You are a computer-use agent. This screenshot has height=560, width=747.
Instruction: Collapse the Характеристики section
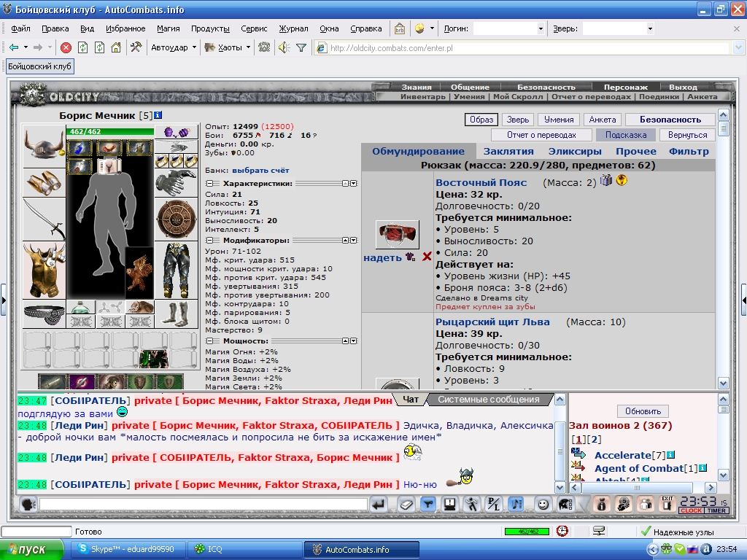click(x=209, y=183)
